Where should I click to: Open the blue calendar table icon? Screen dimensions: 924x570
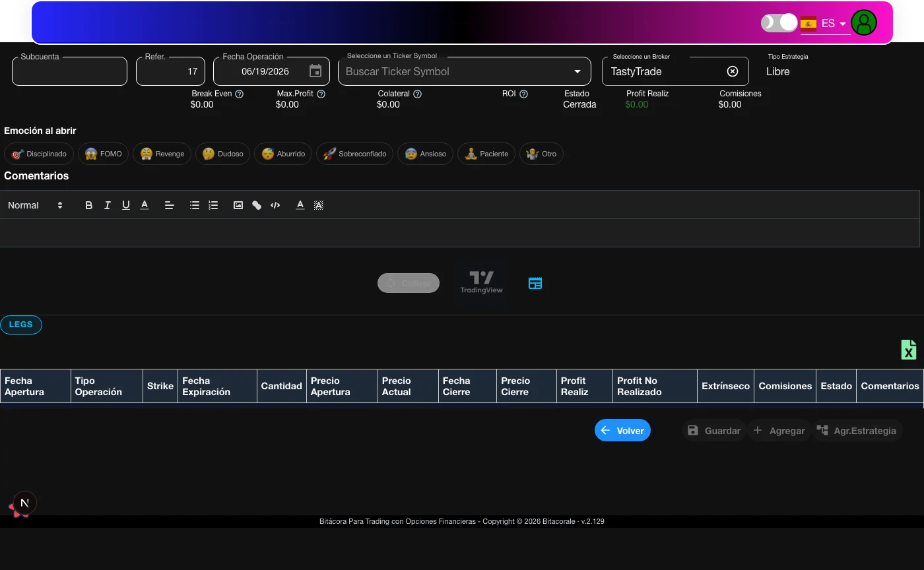(535, 283)
